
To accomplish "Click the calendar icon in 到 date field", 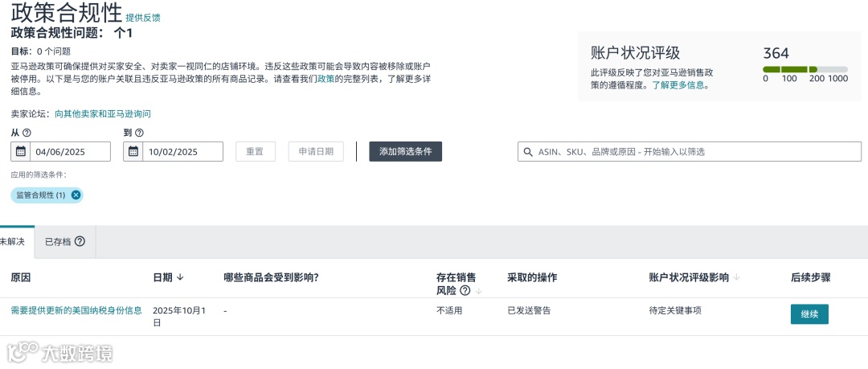I will (x=133, y=152).
